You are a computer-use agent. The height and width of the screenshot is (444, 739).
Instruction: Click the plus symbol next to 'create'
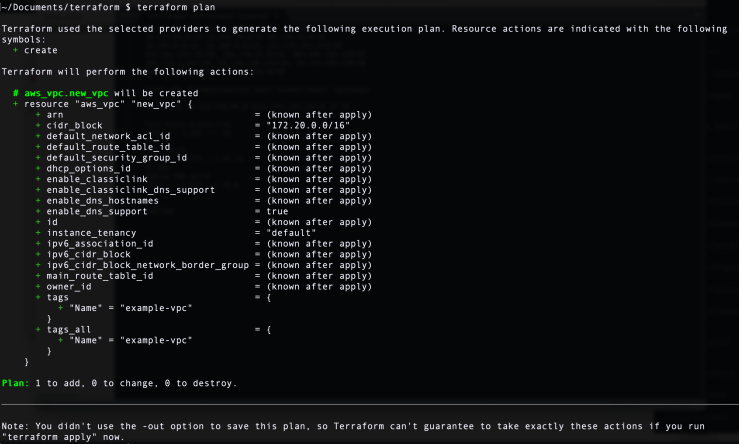pyautogui.click(x=16, y=50)
